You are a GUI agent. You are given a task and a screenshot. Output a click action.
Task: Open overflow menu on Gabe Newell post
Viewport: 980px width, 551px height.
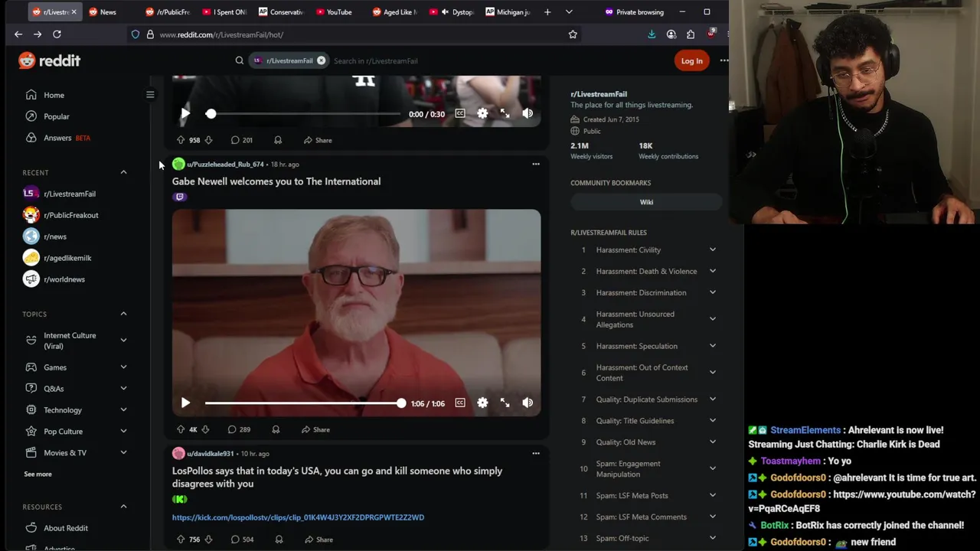point(536,164)
